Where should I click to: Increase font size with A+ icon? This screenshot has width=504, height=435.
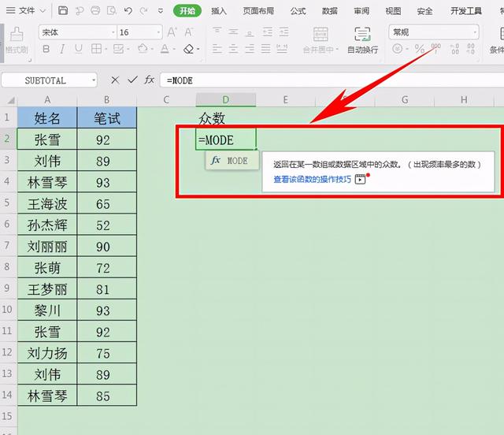[172, 32]
